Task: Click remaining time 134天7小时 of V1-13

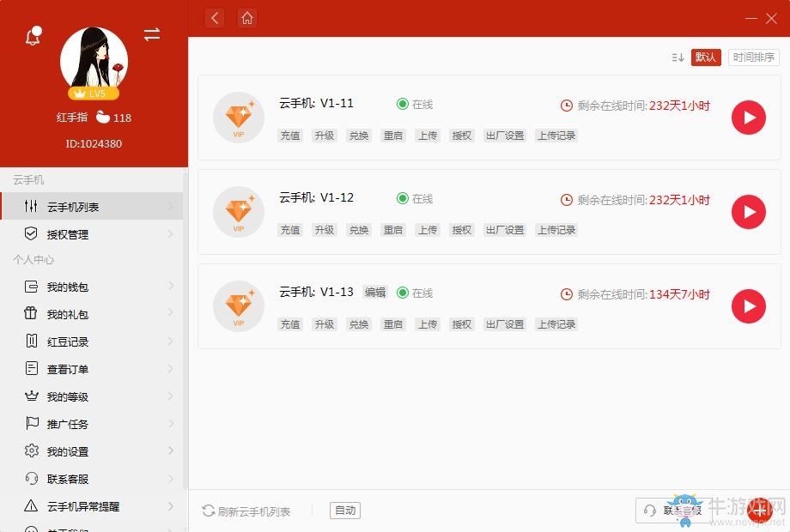Action: click(x=679, y=294)
